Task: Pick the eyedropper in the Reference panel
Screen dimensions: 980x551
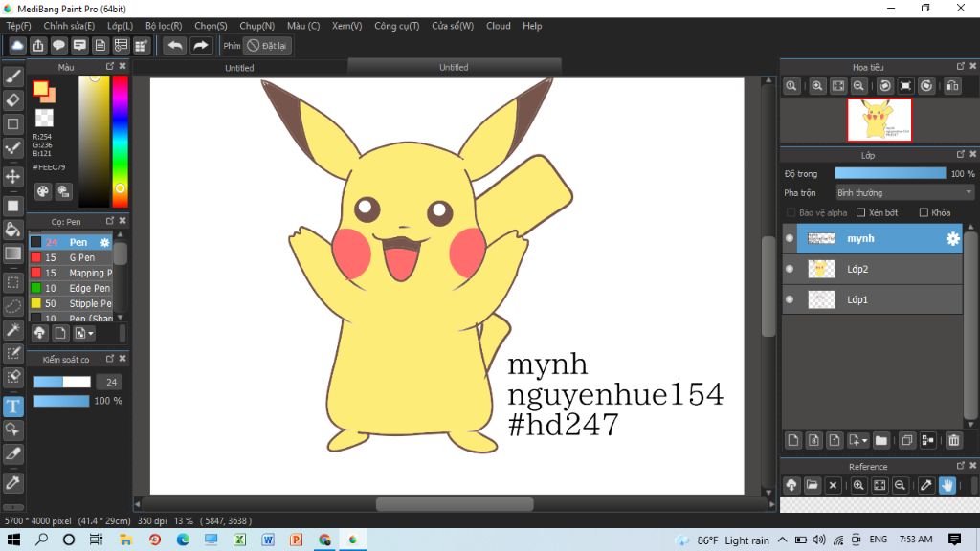Action: (926, 485)
